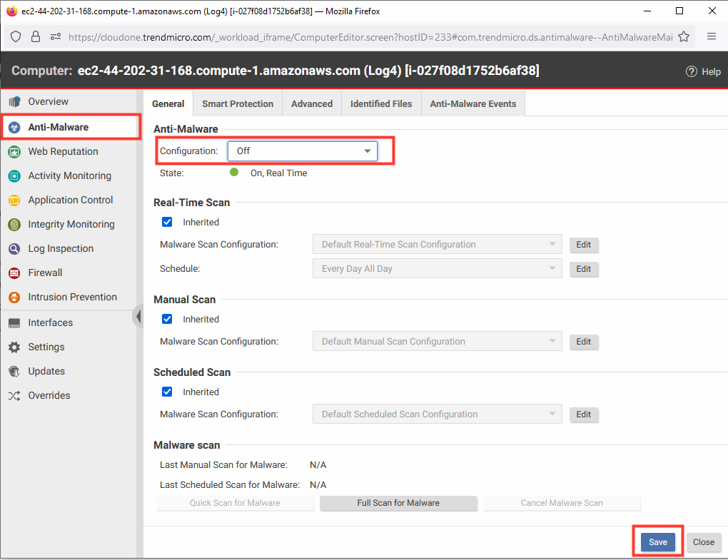Screen dimensions: 728x560
Task: Click the Firefox shield tracking protection icon
Action: point(16,36)
